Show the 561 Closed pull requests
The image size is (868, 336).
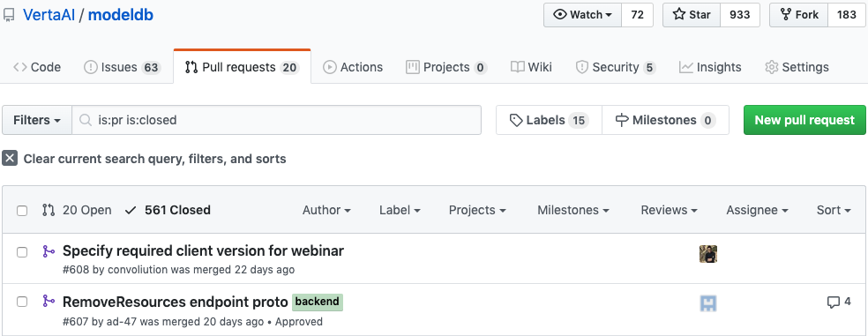(x=168, y=211)
